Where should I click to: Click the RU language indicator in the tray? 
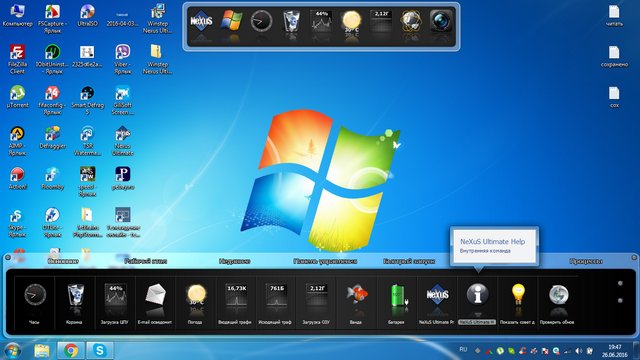click(x=463, y=350)
